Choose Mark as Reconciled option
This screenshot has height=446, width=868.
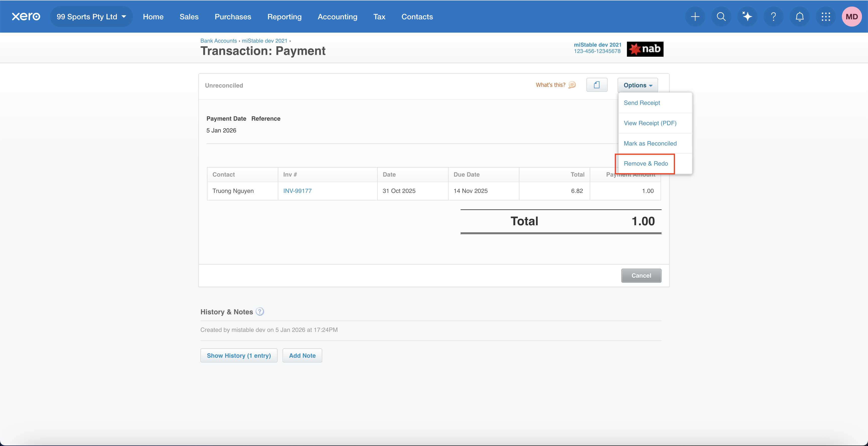coord(650,143)
